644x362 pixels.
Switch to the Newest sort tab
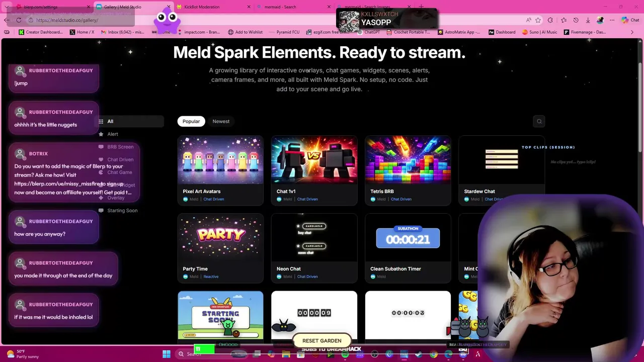tap(221, 121)
